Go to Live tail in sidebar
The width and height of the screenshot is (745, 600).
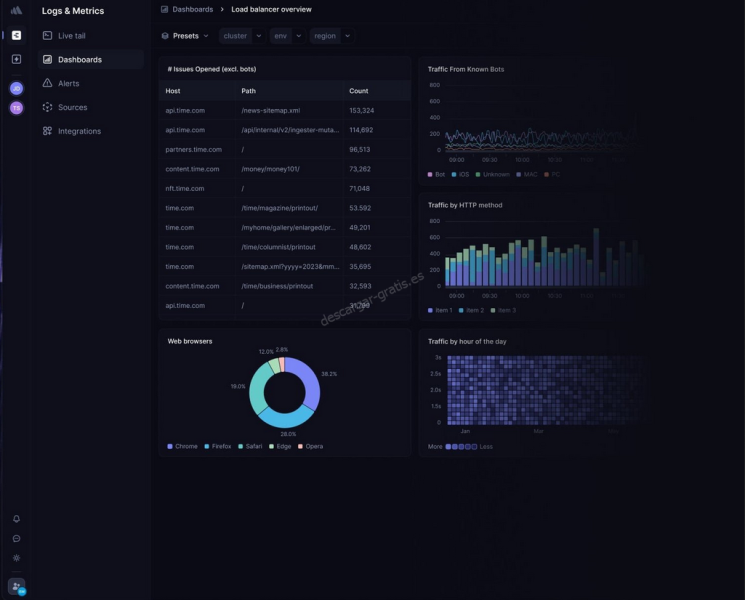click(71, 36)
